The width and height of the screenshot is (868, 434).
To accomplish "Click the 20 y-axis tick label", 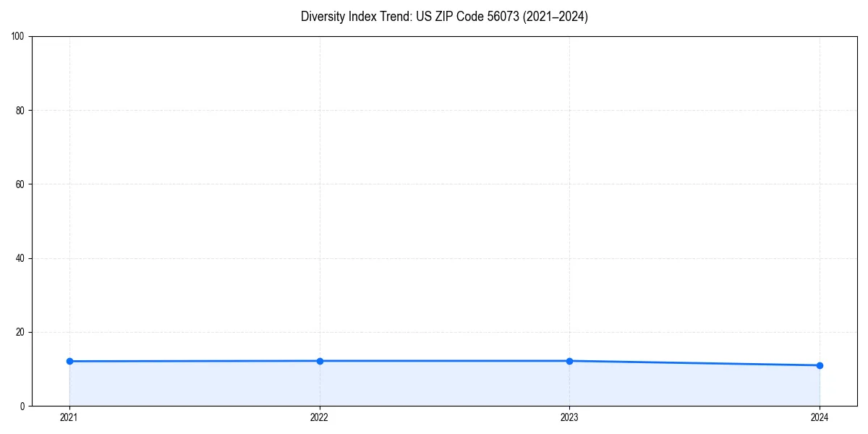I will point(22,332).
